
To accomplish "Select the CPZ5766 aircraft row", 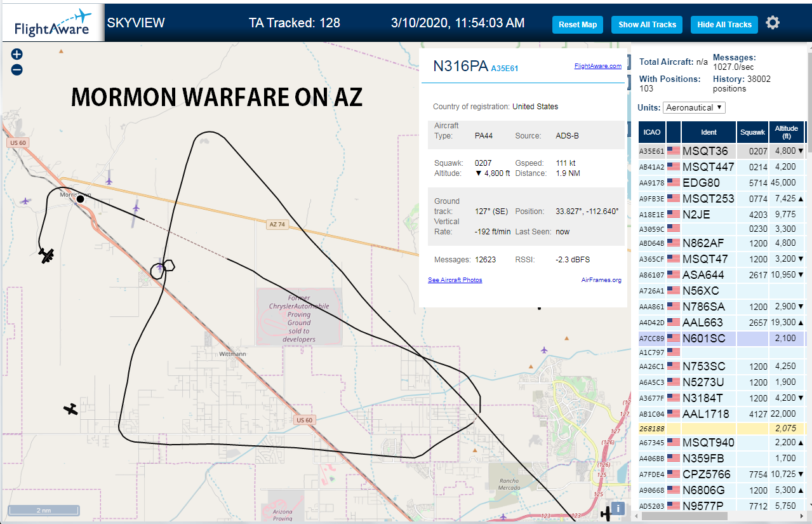I will (x=722, y=474).
